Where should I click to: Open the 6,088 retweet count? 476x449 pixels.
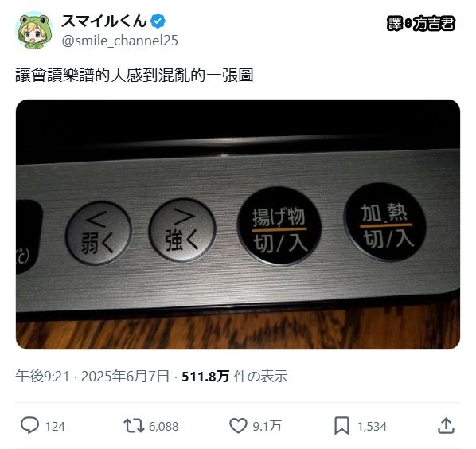point(163,426)
